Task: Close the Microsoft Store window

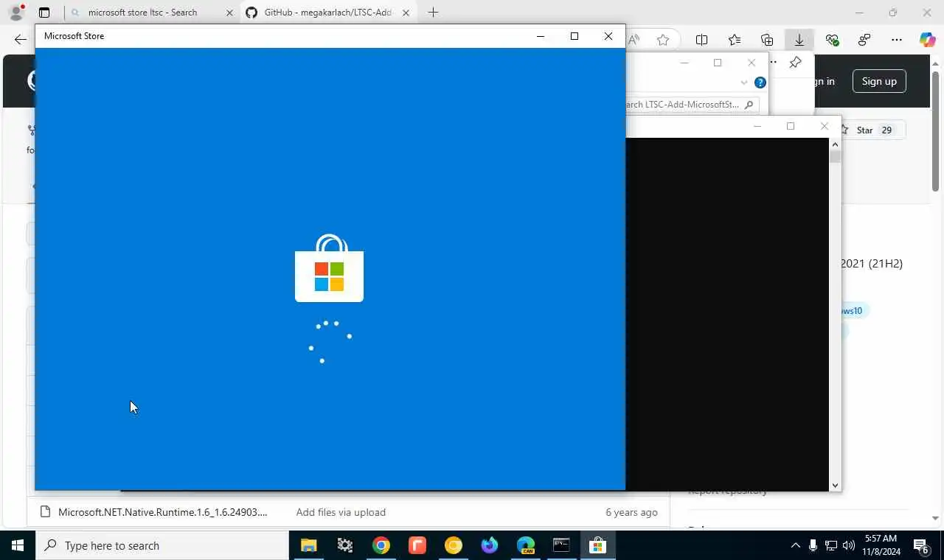Action: [x=608, y=36]
